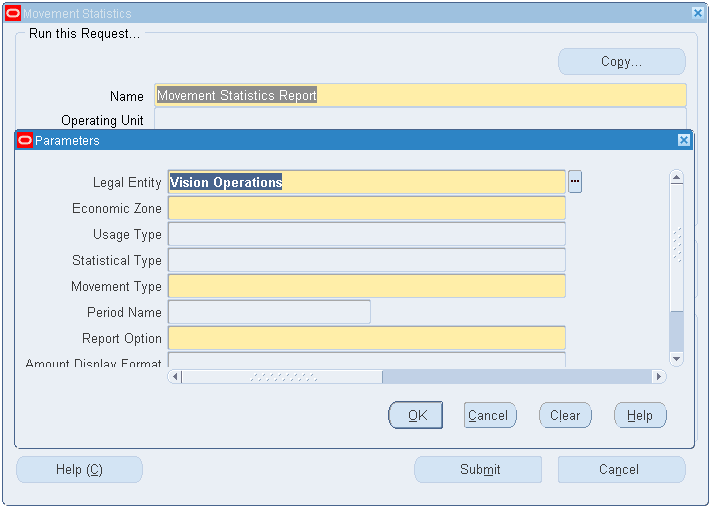Cancel the Movement Statistics request window

622,469
